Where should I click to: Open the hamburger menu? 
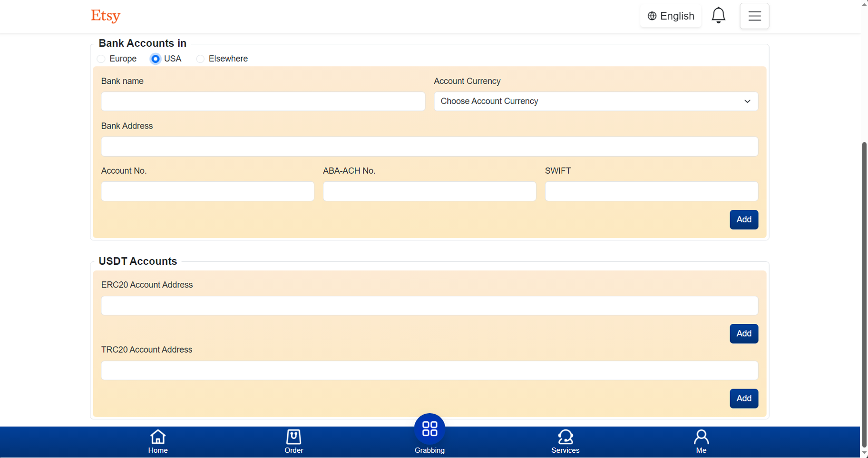pos(754,16)
